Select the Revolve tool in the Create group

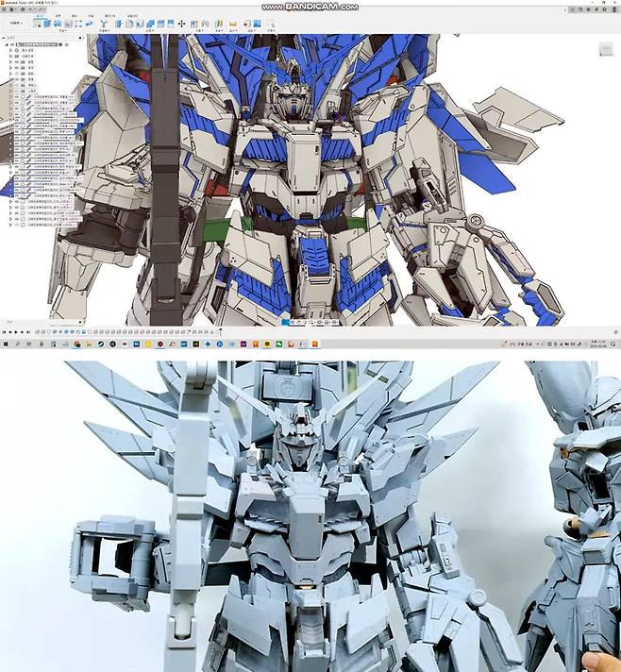tap(58, 24)
